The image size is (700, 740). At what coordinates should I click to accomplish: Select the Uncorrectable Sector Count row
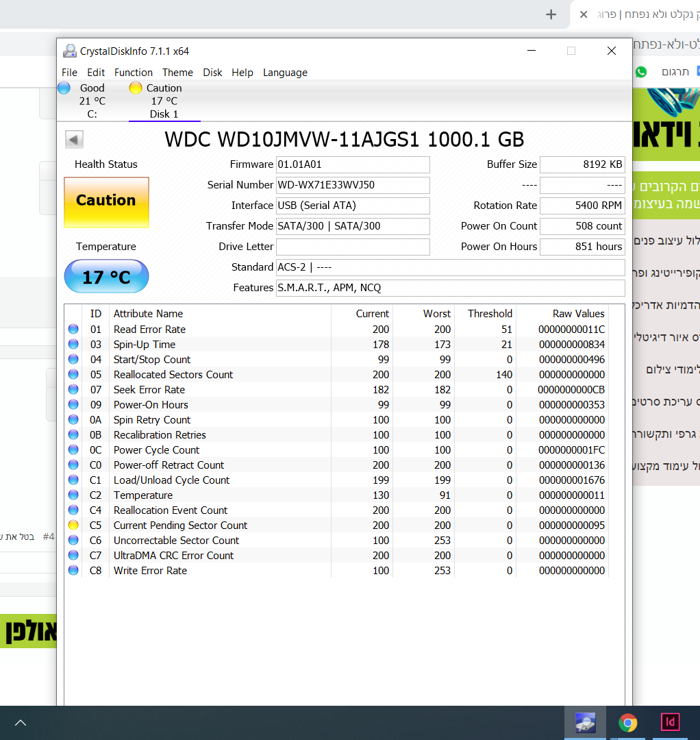tap(336, 541)
